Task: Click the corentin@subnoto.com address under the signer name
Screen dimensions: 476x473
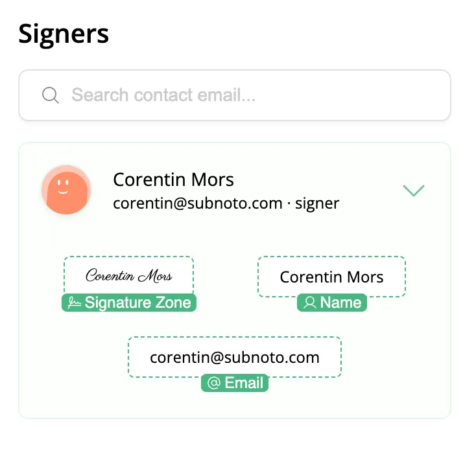Action: [x=197, y=203]
